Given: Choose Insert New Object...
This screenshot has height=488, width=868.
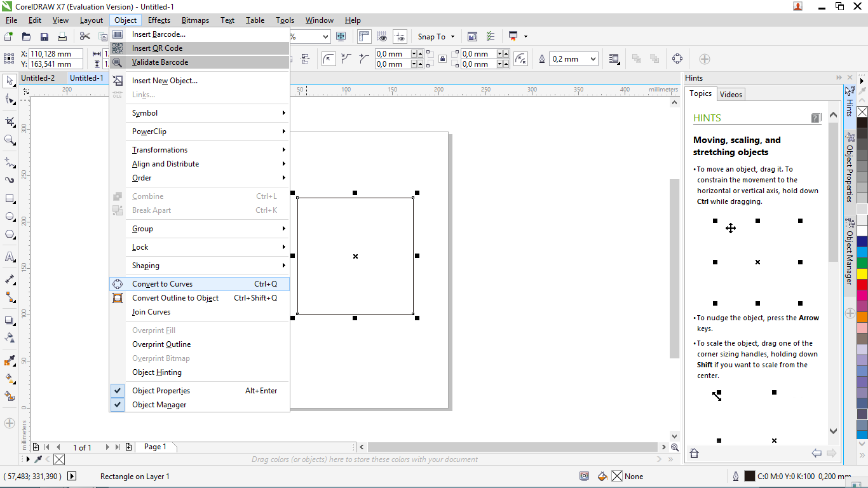Looking at the screenshot, I should tap(200, 81).
